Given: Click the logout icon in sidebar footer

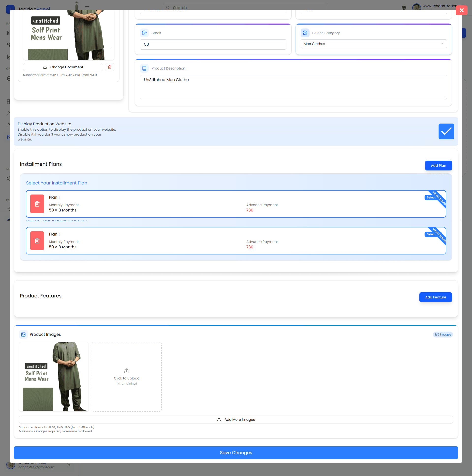Looking at the screenshot, I should point(69,465).
